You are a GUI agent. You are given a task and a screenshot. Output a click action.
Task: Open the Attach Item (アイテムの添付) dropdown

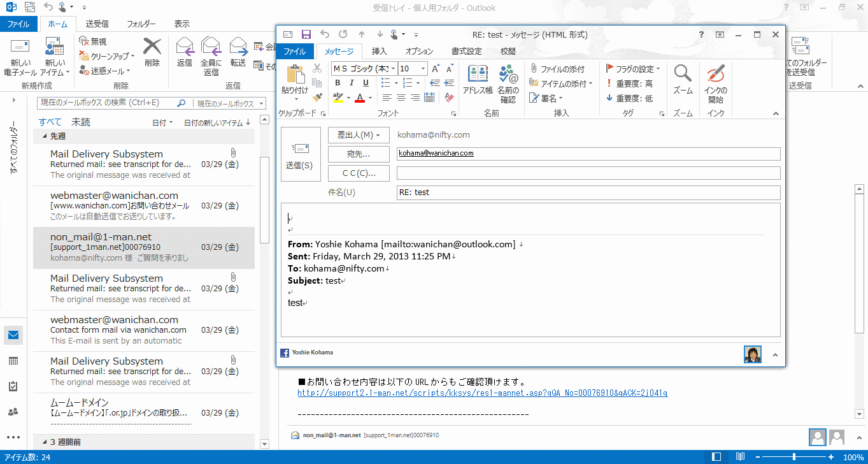click(x=562, y=83)
